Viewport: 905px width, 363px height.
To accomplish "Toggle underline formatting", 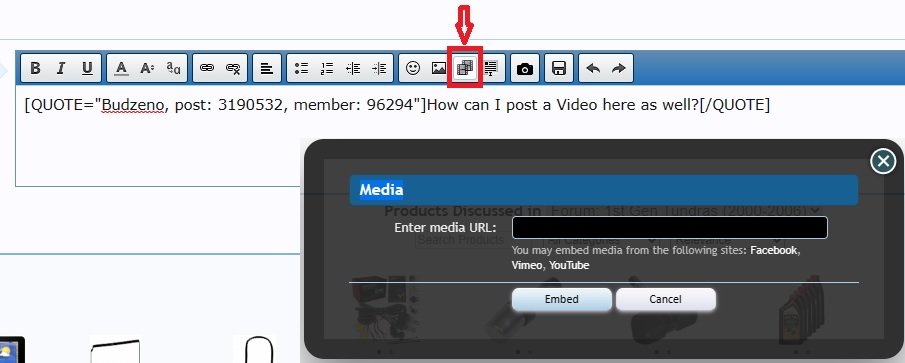I will coord(87,69).
